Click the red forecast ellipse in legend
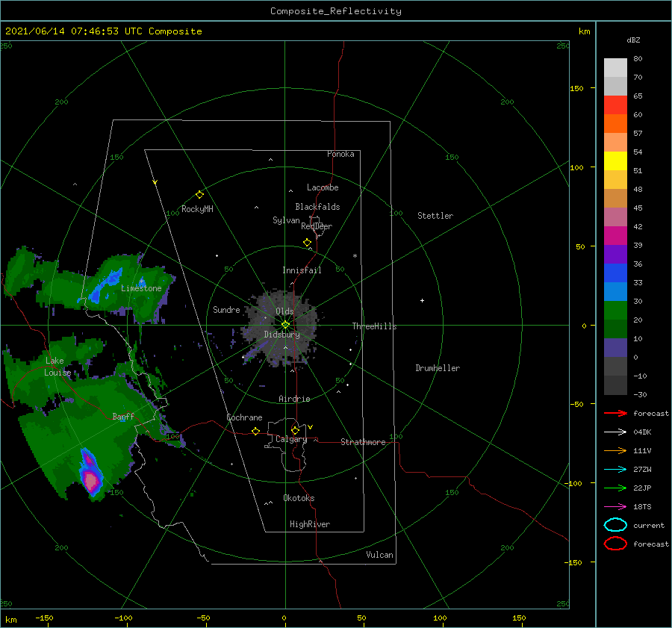Viewport: 672px width, 628px height. point(615,544)
